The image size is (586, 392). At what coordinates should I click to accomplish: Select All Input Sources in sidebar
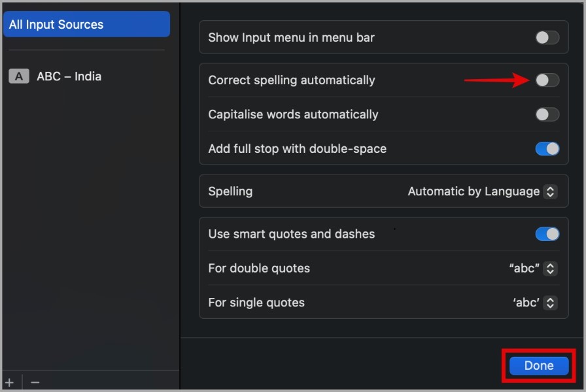click(86, 25)
